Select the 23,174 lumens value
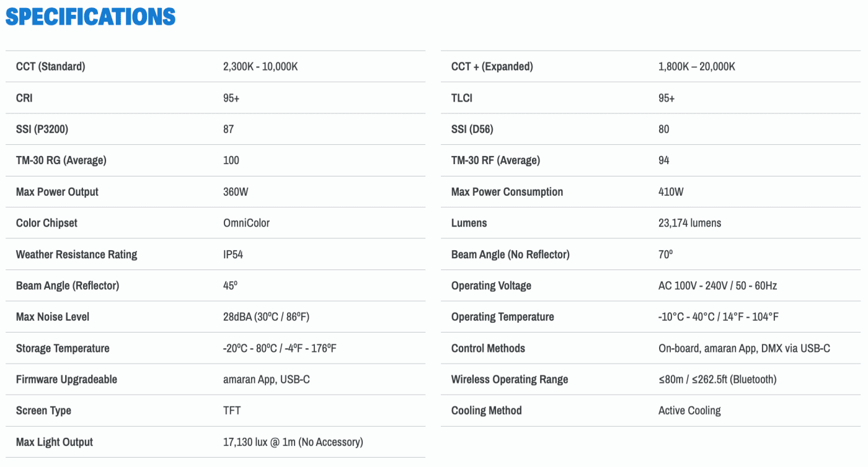 [x=689, y=223]
